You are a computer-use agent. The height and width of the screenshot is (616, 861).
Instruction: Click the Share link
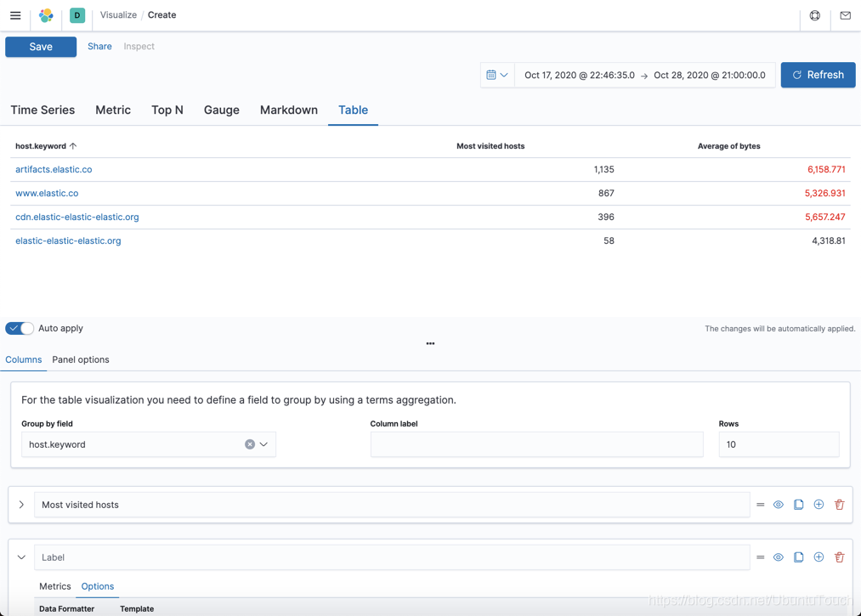(100, 46)
